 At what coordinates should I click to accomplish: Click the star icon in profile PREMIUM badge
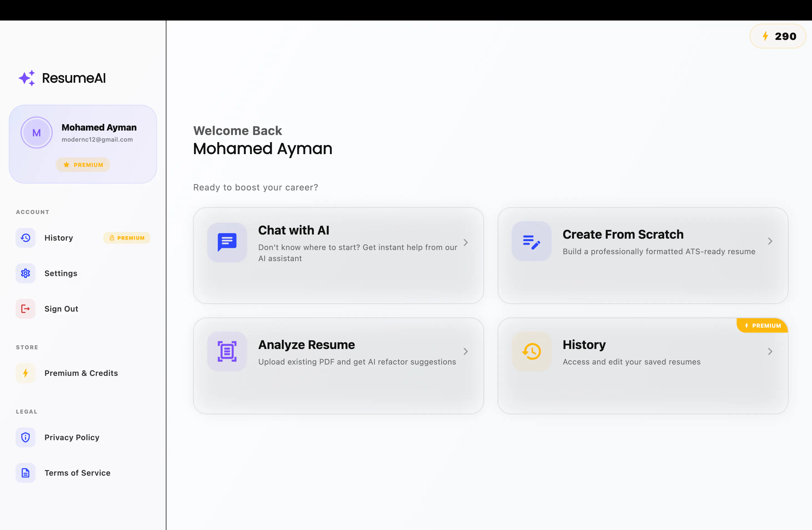click(x=67, y=165)
